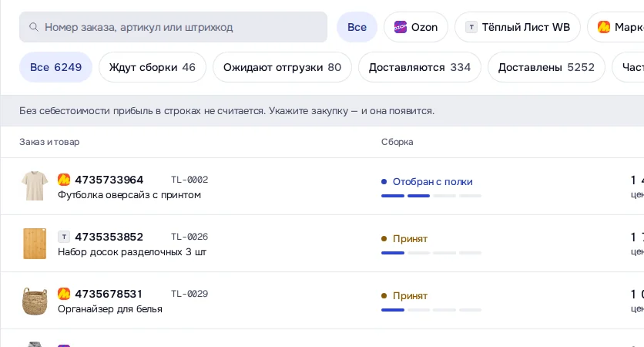The width and height of the screenshot is (644, 347).
Task: Click article code TL-0026
Action: point(190,237)
